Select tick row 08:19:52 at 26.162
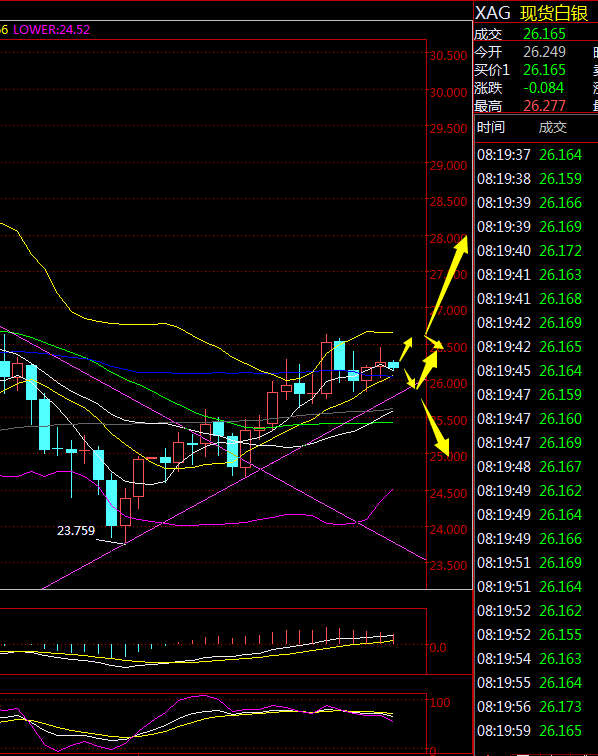Image resolution: width=598 pixels, height=756 pixels. click(x=530, y=611)
